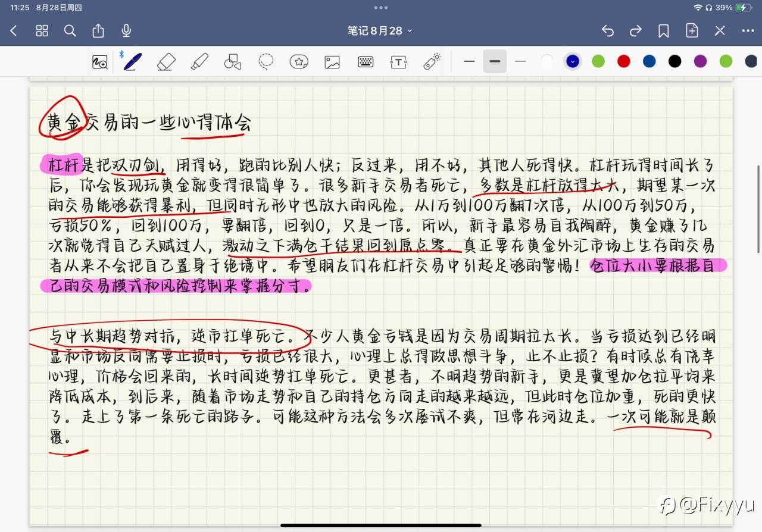762x532 pixels.
Task: Choose the medium stroke width
Action: tap(495, 61)
